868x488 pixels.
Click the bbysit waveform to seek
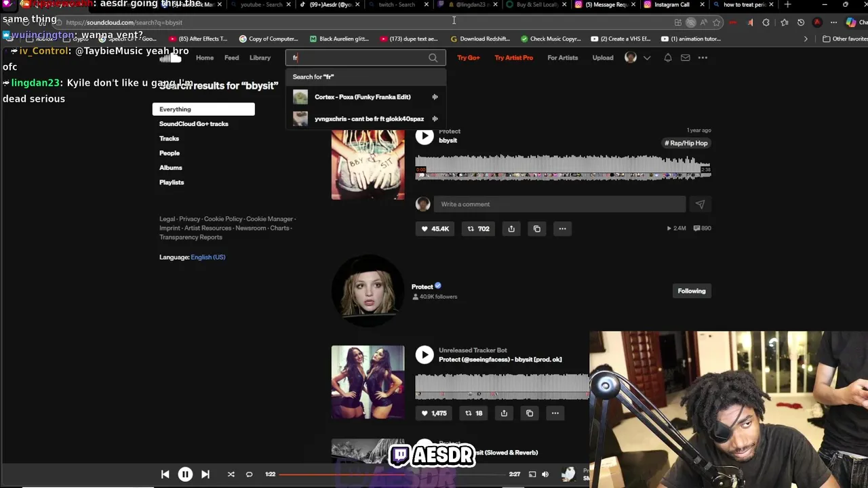[x=563, y=167]
